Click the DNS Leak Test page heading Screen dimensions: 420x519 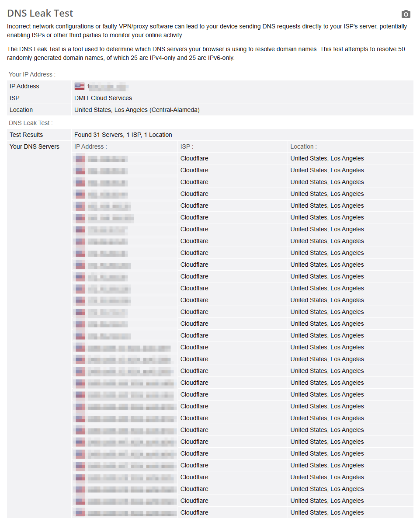pos(40,13)
